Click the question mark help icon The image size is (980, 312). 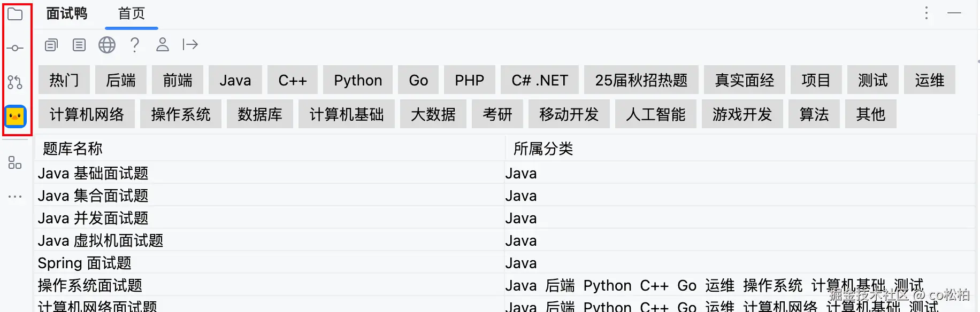(135, 45)
